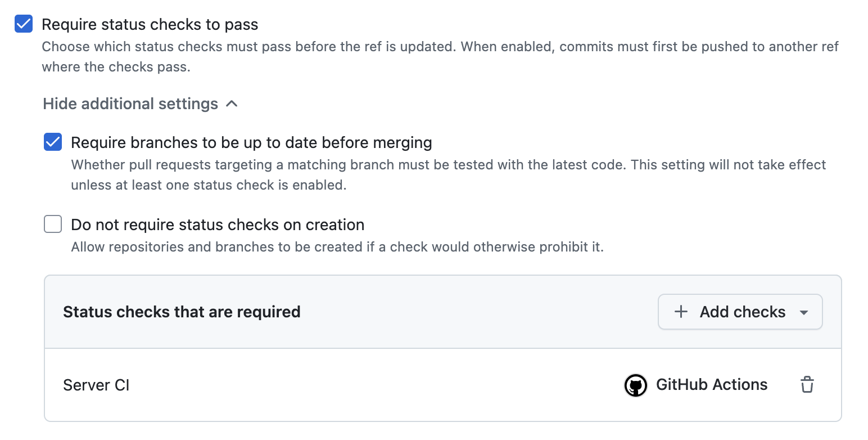Viewport: 868px width, 440px height.
Task: Click the description about testing with latest code
Action: (x=448, y=175)
